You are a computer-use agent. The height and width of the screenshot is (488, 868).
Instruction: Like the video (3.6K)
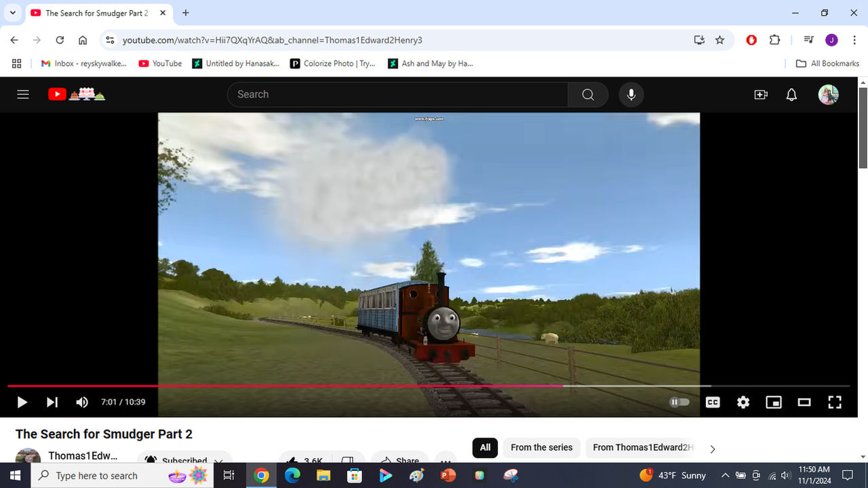301,460
